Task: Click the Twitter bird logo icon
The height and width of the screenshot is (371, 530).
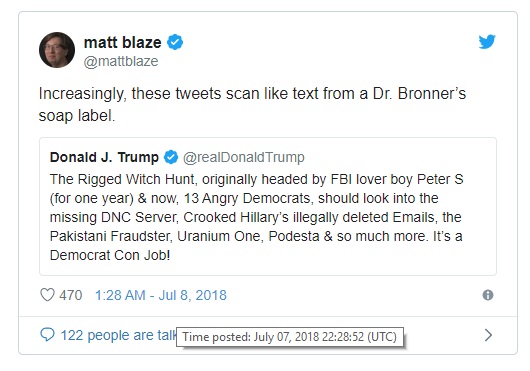Action: (x=487, y=42)
